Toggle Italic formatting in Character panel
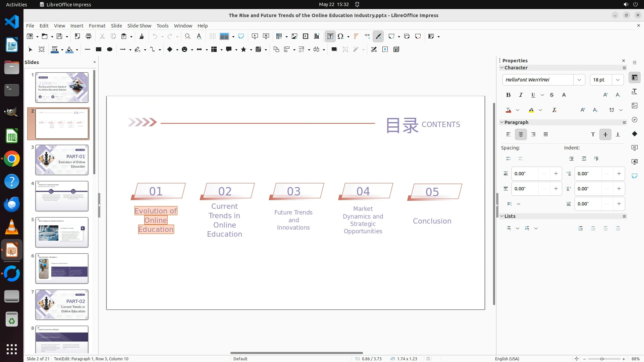The width and height of the screenshot is (644, 362). pos(521,95)
